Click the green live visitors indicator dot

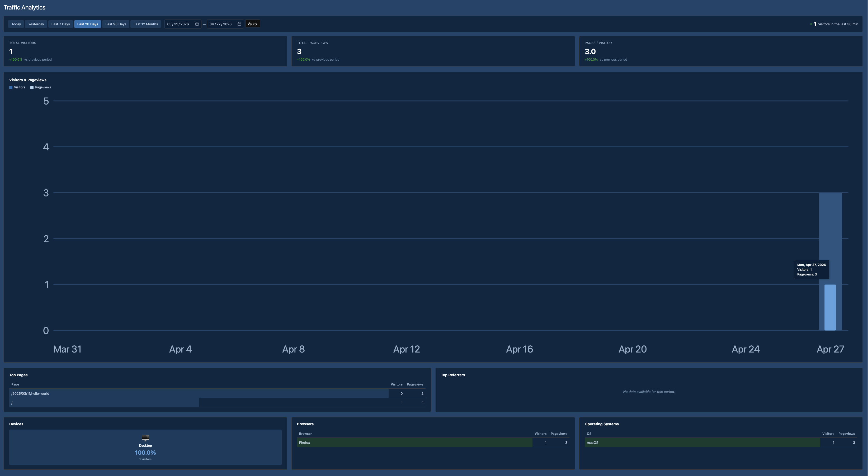(811, 24)
